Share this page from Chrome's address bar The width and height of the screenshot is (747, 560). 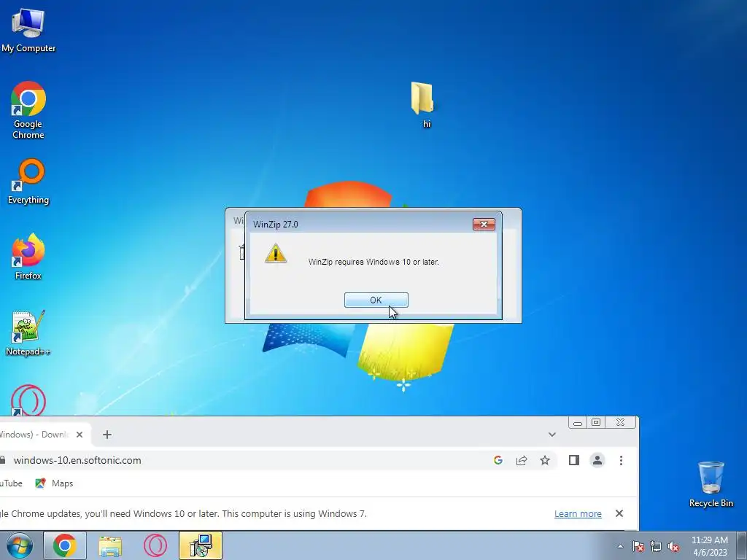tap(522, 460)
